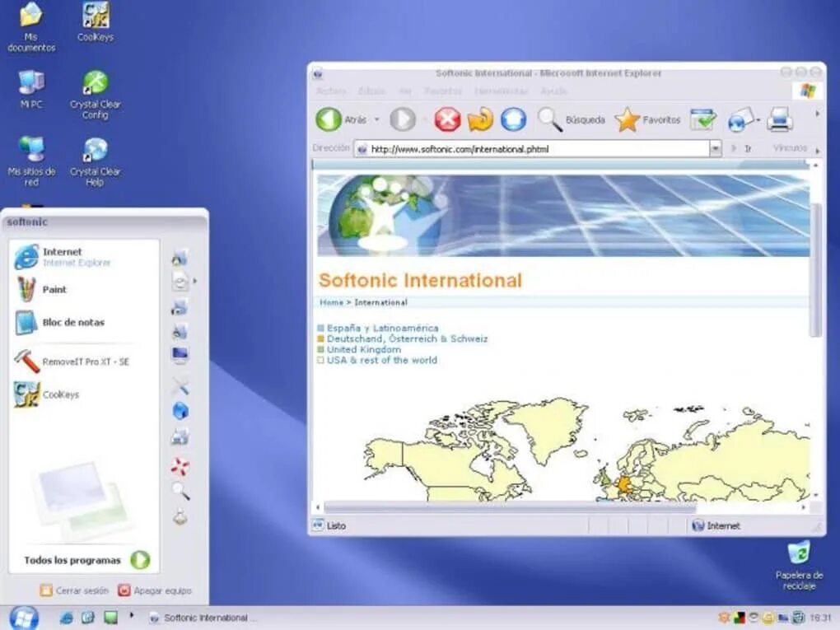
Task: Click the monitor icon in Start menu column
Action: tap(180, 355)
